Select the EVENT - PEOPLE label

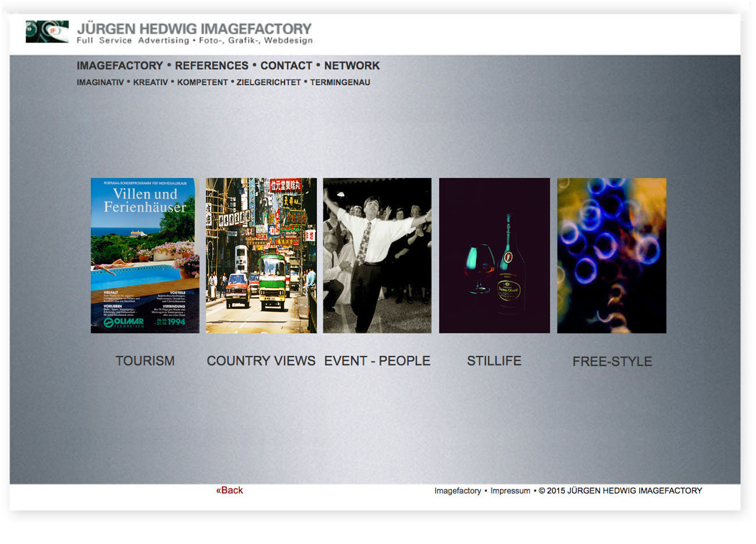pyautogui.click(x=377, y=361)
